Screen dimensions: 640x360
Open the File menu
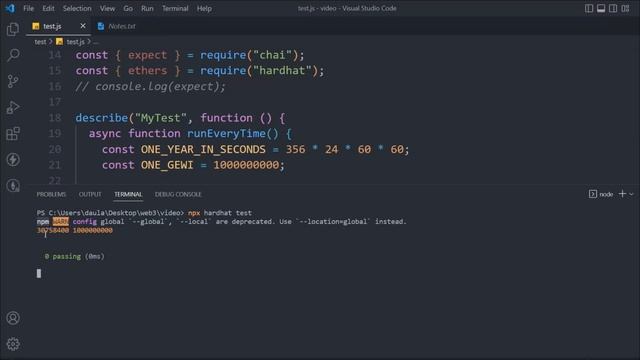click(29, 8)
